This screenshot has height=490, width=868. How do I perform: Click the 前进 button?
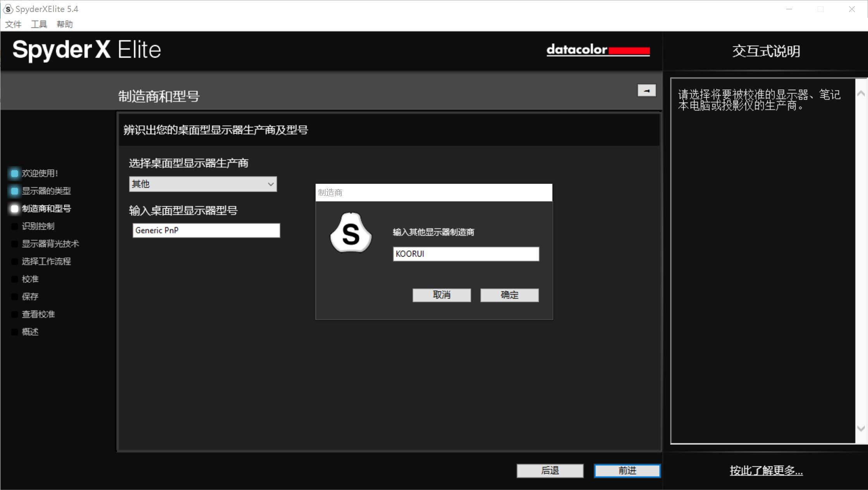pos(627,471)
